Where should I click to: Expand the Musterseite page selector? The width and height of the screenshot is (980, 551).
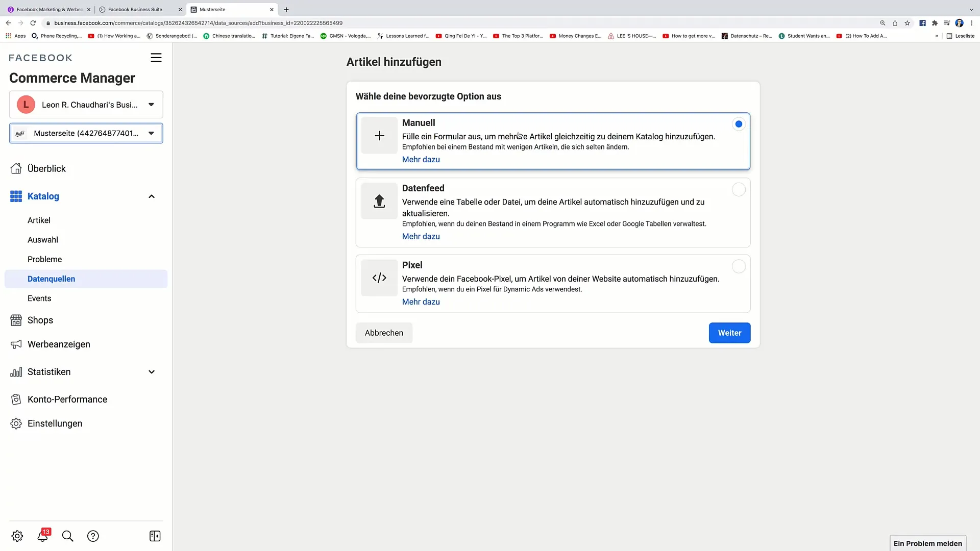[x=151, y=133]
